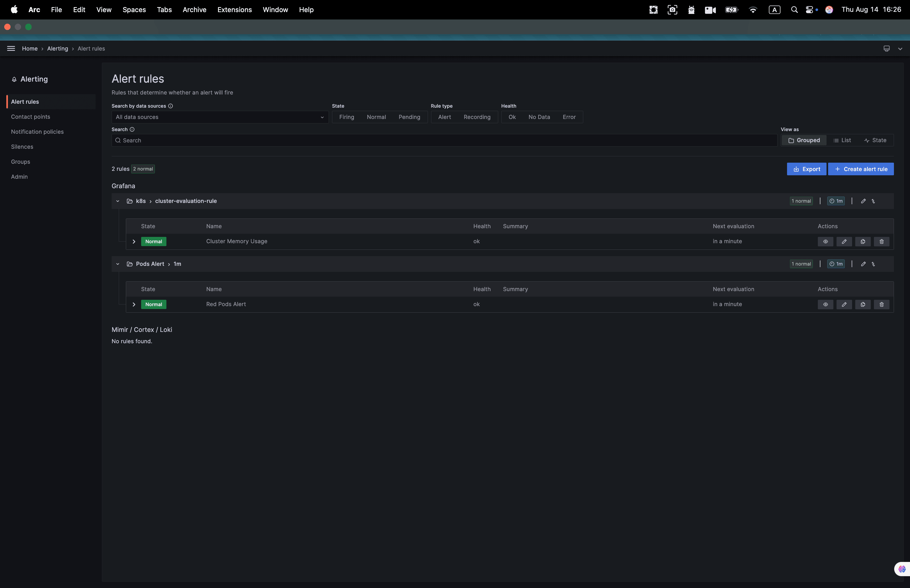Click the 1m evaluation interval badge
Viewport: 910px width, 588px height.
(x=836, y=201)
